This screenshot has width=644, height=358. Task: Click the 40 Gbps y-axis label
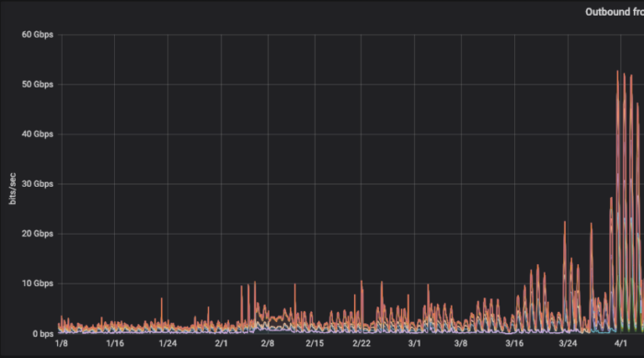[38, 134]
